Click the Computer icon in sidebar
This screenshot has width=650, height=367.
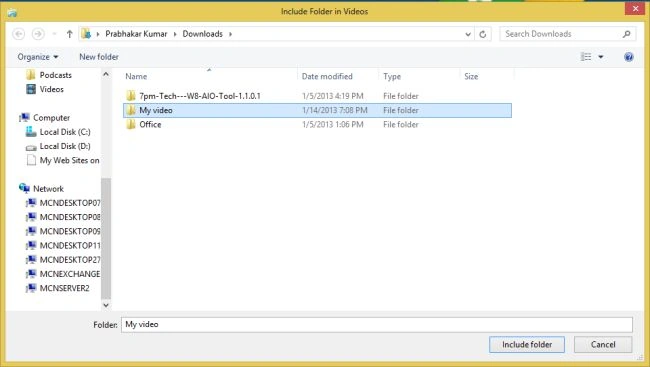pos(24,117)
